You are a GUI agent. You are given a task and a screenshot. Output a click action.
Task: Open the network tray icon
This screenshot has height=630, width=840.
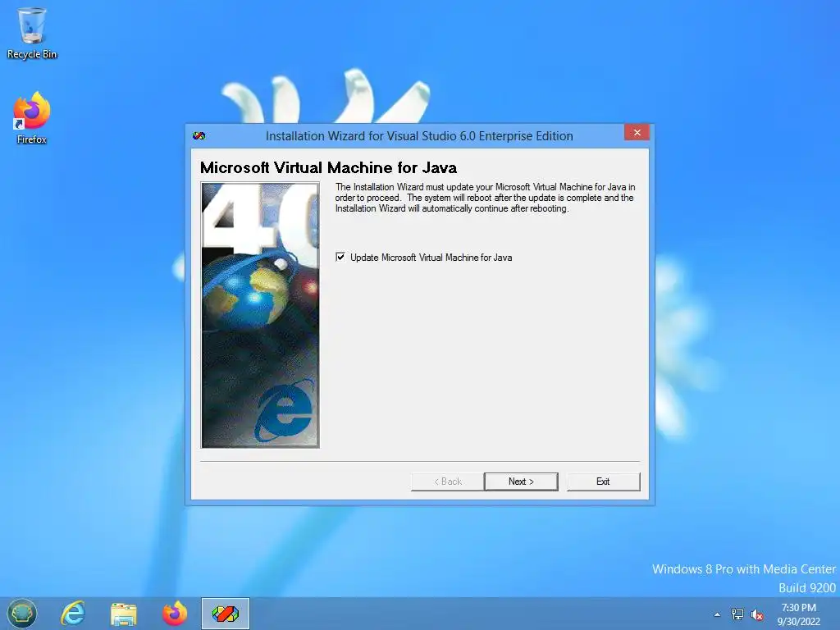(x=737, y=614)
